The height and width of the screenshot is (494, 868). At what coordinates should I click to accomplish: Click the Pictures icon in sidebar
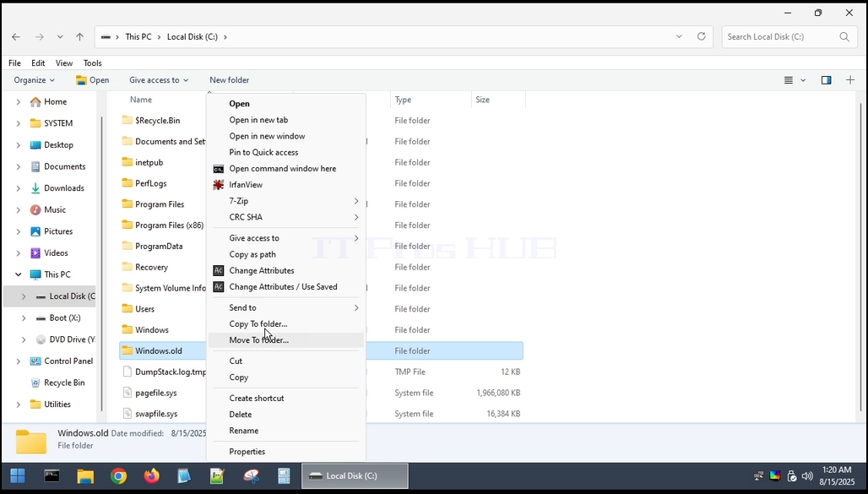[x=35, y=231]
